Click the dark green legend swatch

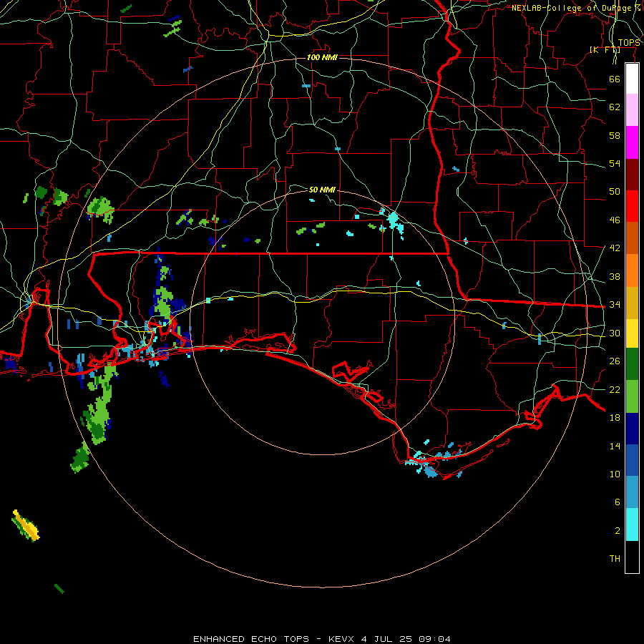[x=632, y=364]
